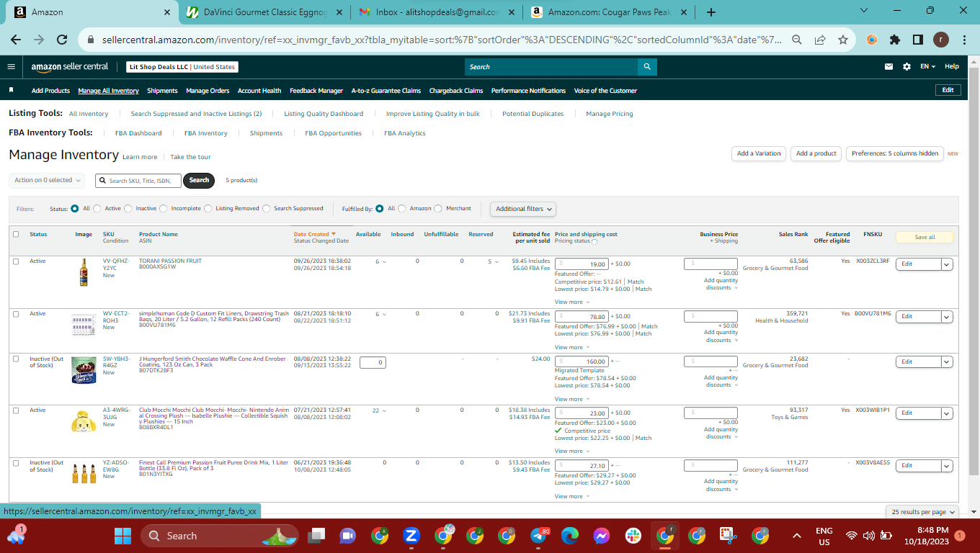The height and width of the screenshot is (553, 980).
Task: Open the Seller Central hamburger menu
Action: point(11,67)
